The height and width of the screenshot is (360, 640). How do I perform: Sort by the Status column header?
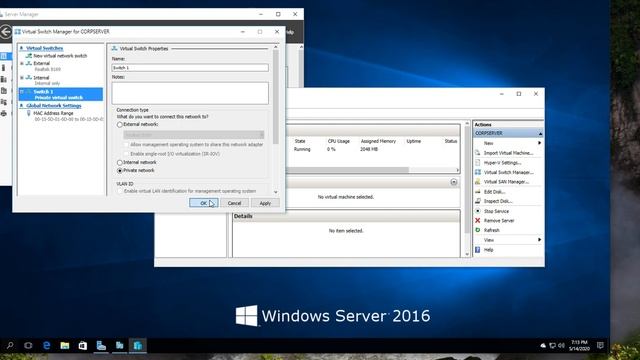point(451,141)
